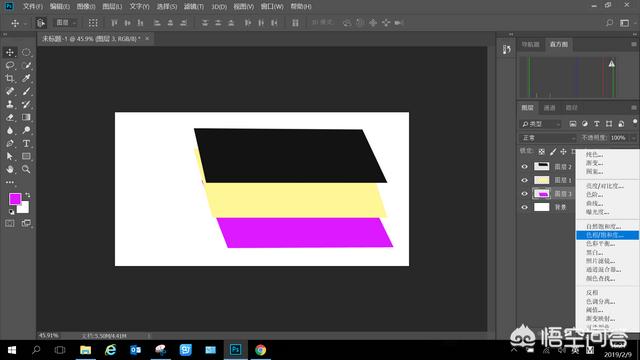Switch to the 通道 channels tab
Image resolution: width=640 pixels, height=360 pixels.
549,108
